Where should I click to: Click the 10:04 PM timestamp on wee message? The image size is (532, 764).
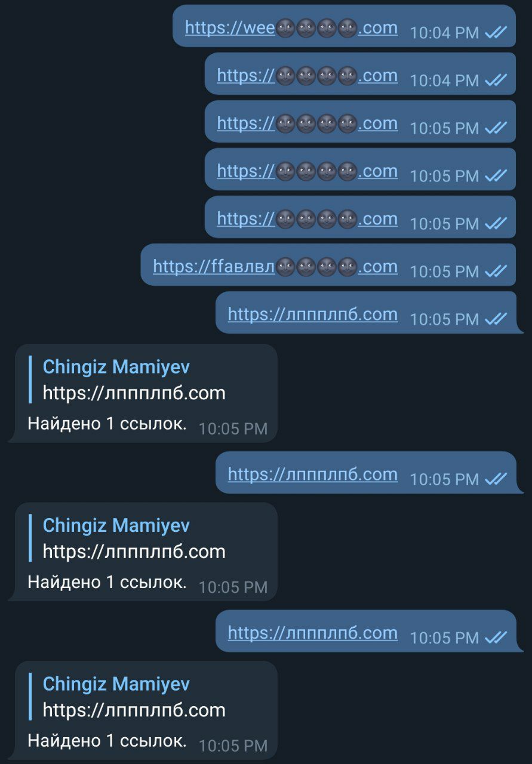pyautogui.click(x=444, y=33)
